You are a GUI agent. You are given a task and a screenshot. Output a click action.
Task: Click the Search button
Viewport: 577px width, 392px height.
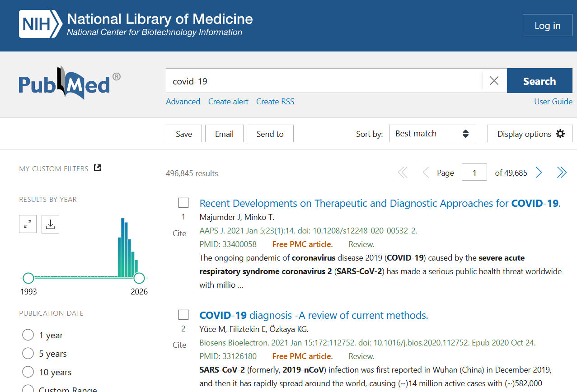539,80
